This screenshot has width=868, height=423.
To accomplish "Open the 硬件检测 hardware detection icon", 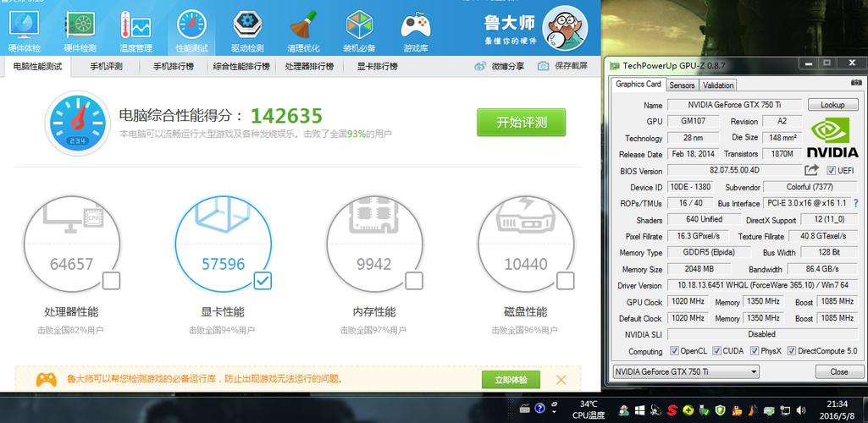I will pyautogui.click(x=80, y=25).
